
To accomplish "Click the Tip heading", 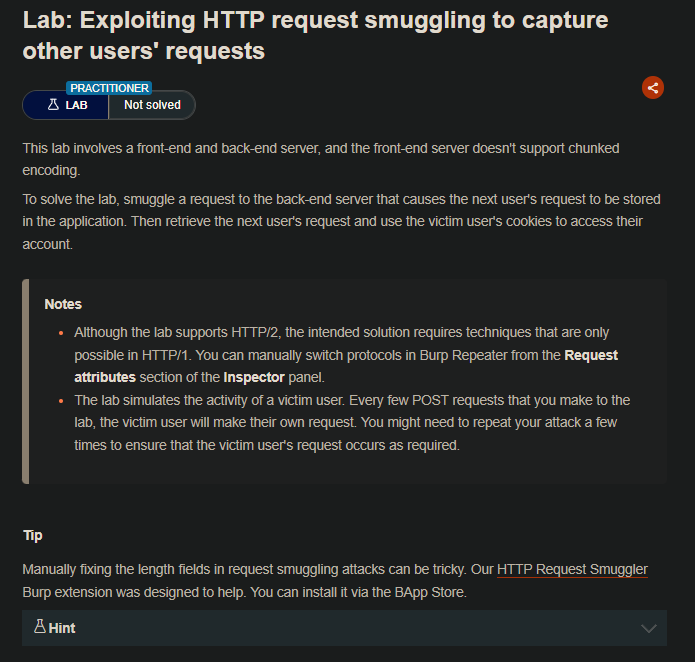I will 33,535.
